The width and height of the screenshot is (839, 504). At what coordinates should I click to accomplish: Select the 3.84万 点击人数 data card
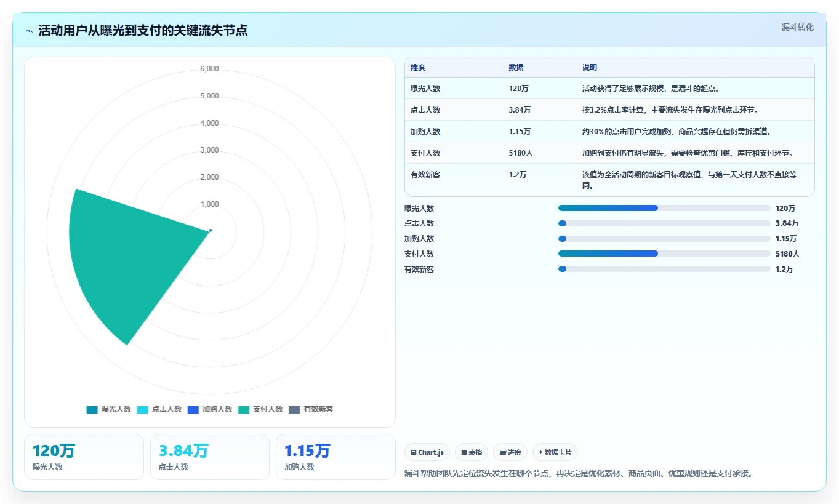click(x=210, y=457)
